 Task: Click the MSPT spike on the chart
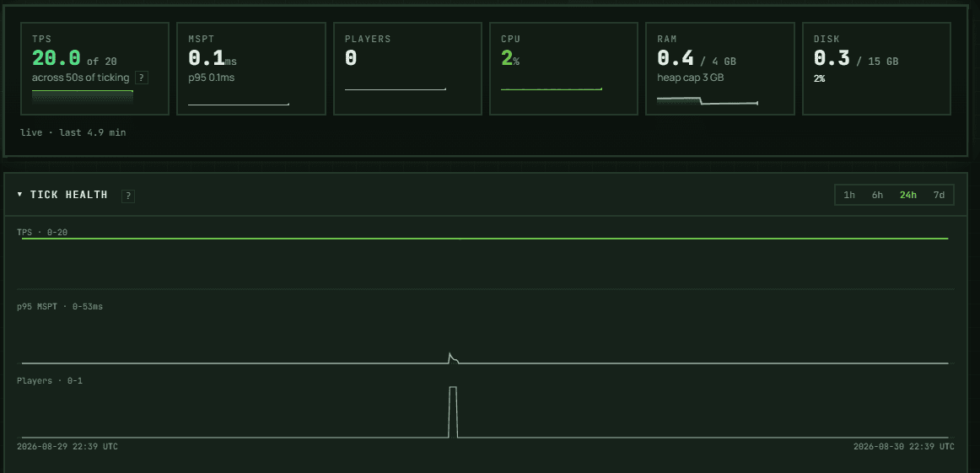tap(453, 358)
